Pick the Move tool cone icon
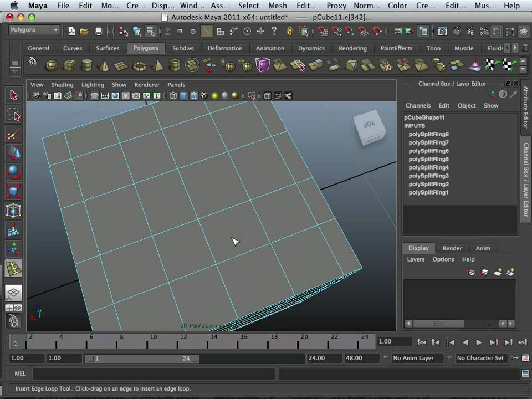Viewport: 532px width, 399px height. (x=13, y=153)
